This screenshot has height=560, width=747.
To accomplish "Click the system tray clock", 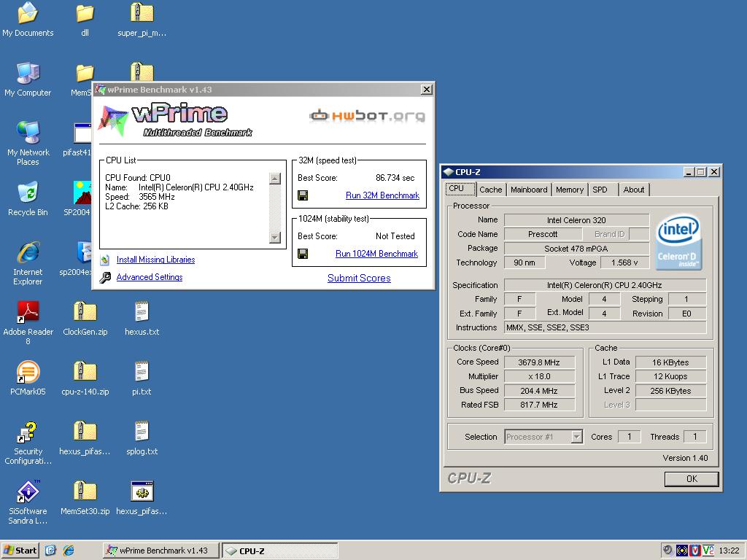I will point(729,551).
